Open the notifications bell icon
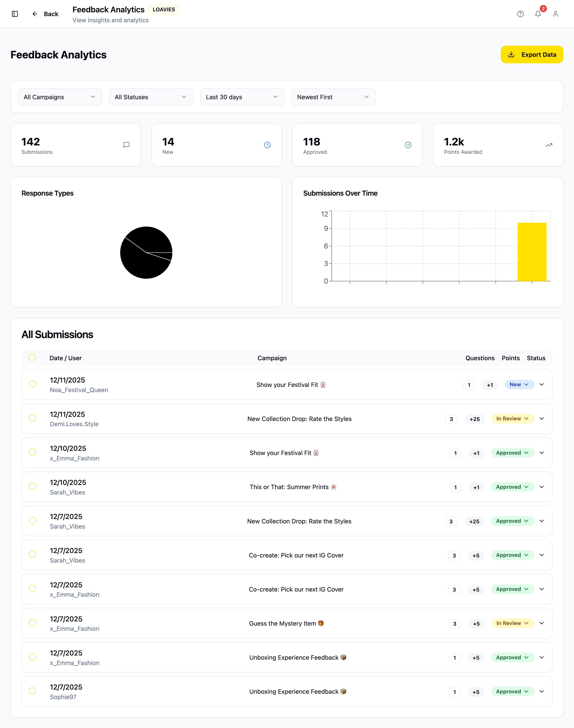 pyautogui.click(x=538, y=14)
